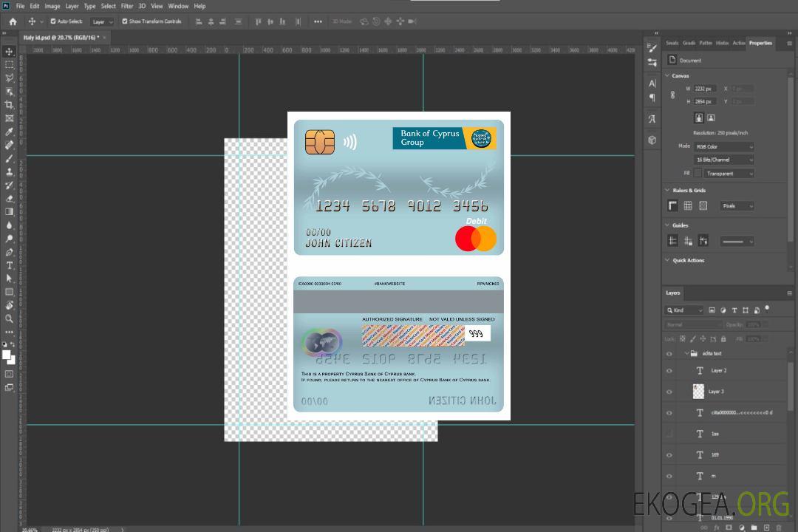
Task: Hide the Layer 2 text layer
Action: (669, 371)
